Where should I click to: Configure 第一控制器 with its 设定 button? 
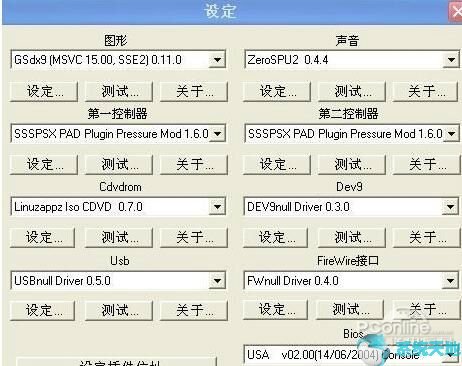pyautogui.click(x=44, y=164)
